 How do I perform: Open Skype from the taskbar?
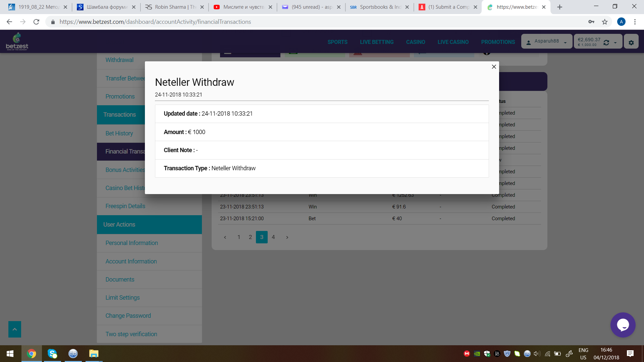[x=52, y=354]
